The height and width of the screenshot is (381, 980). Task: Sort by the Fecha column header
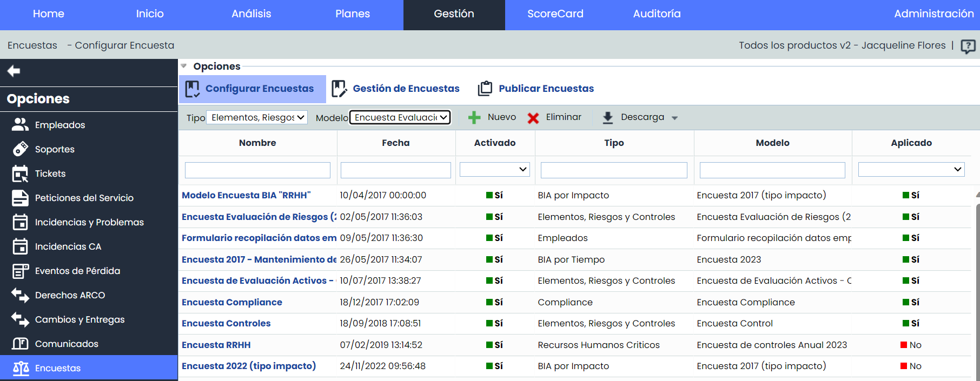pyautogui.click(x=395, y=143)
